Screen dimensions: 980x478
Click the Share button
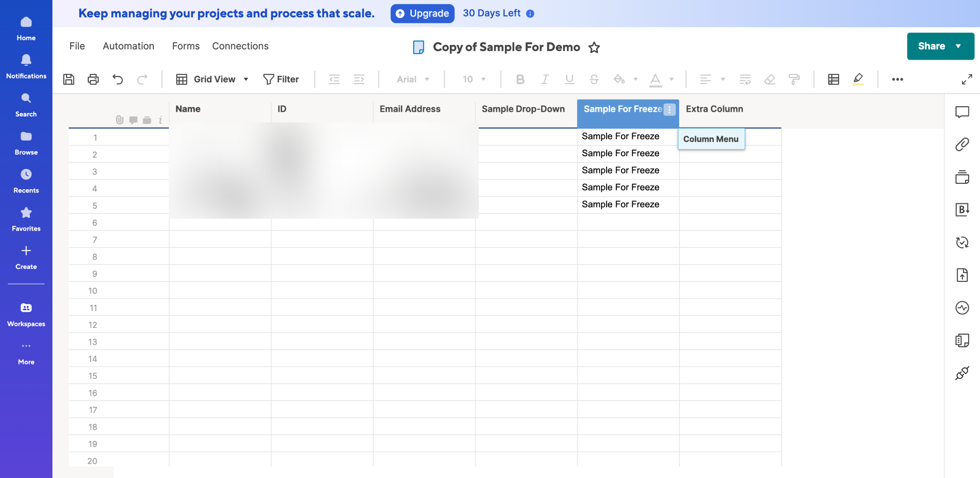[x=931, y=46]
